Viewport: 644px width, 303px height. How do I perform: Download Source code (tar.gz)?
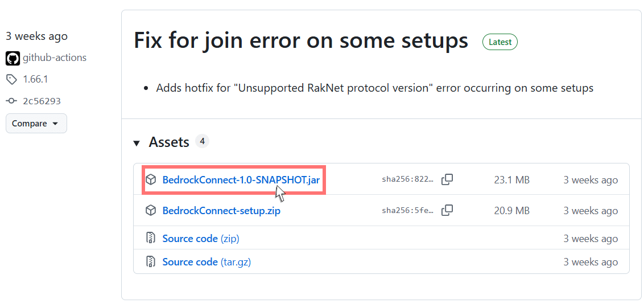click(207, 261)
